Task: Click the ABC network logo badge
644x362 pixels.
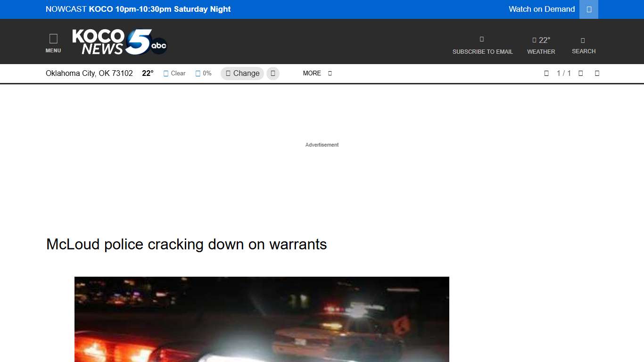Action: pos(159,45)
